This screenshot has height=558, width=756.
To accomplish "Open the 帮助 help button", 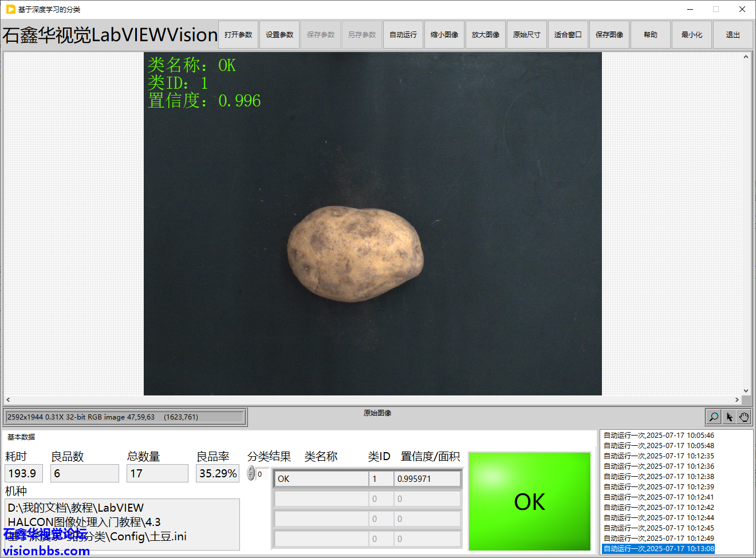I will [x=651, y=35].
